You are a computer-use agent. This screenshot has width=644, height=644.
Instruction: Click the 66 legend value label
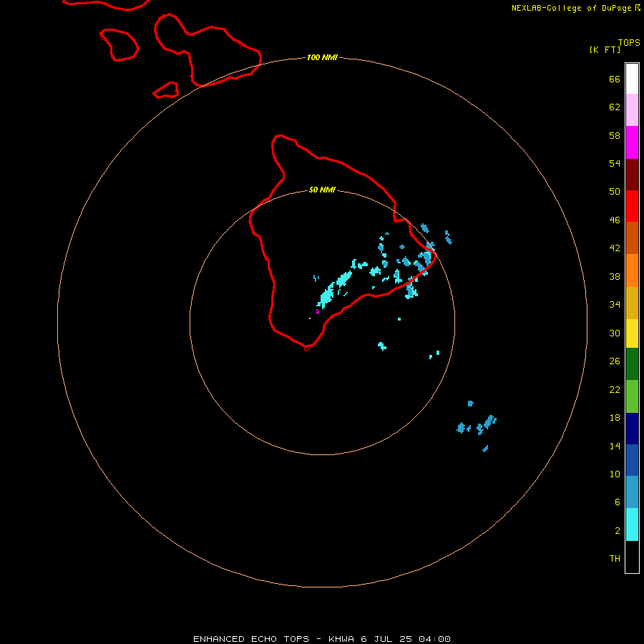615,79
